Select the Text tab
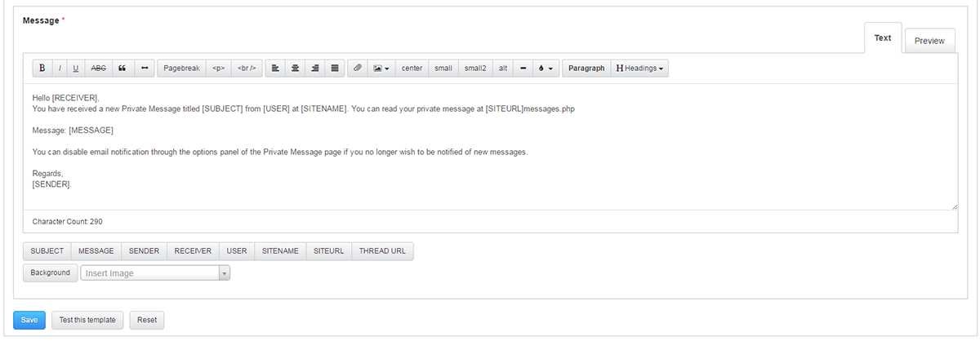Image resolution: width=980 pixels, height=341 pixels. (883, 38)
